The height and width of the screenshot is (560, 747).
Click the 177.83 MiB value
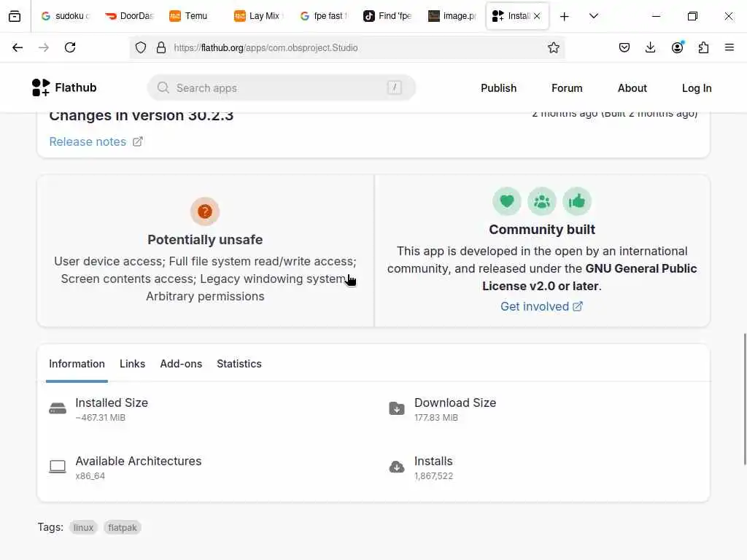point(436,418)
